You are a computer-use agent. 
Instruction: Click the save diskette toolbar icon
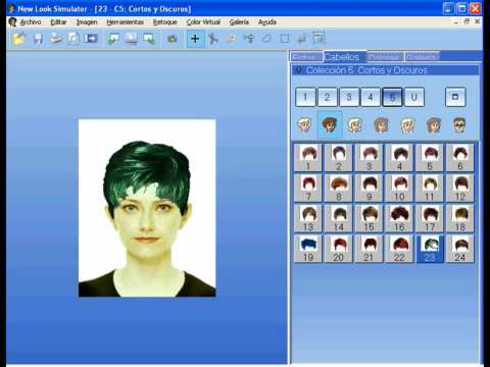38,39
